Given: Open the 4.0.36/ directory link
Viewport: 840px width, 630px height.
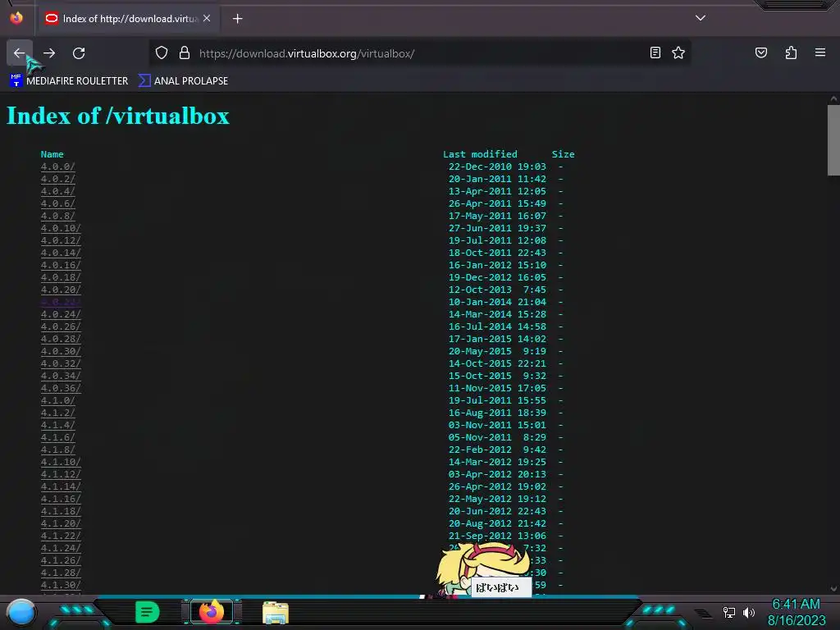Looking at the screenshot, I should tap(61, 388).
